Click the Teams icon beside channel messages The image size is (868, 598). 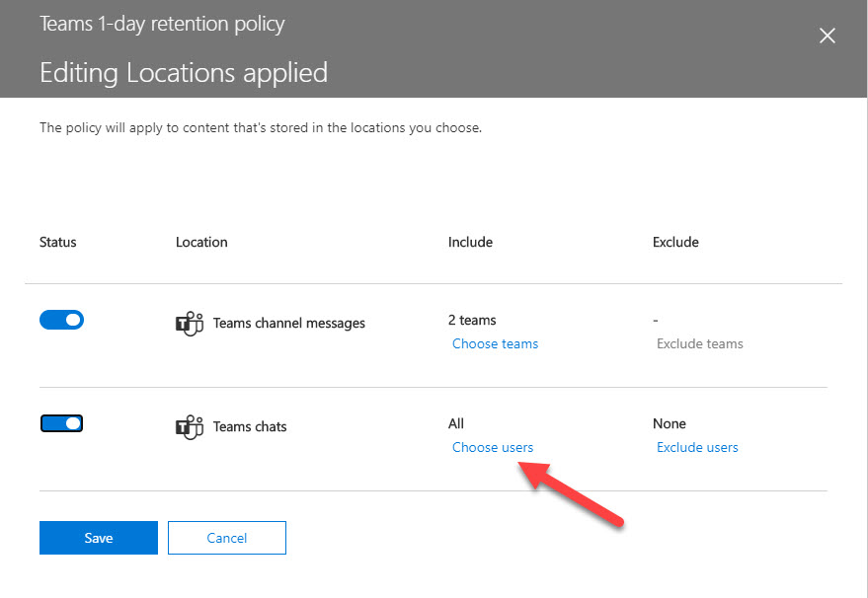(x=190, y=324)
